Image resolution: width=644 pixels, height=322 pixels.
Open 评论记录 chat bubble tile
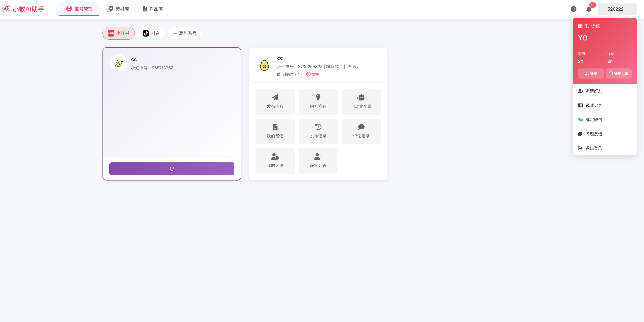pyautogui.click(x=361, y=132)
